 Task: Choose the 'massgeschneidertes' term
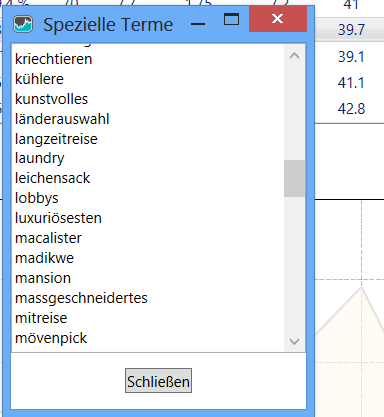coord(81,298)
